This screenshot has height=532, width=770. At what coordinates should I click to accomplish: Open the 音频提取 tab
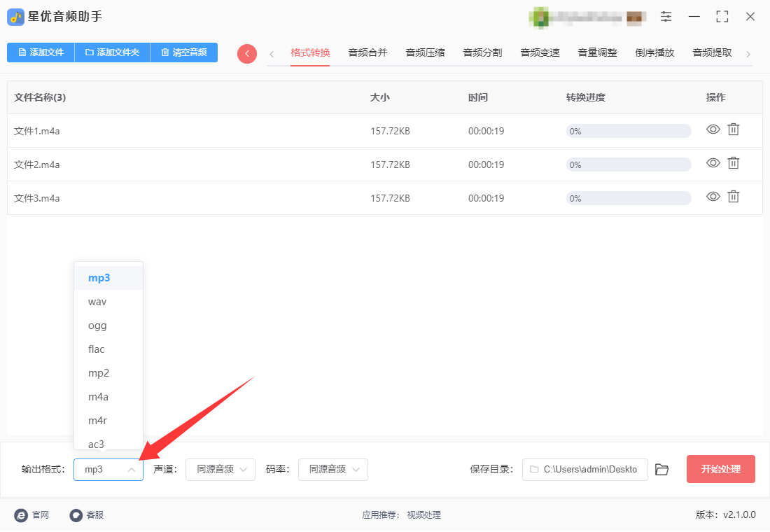point(713,52)
